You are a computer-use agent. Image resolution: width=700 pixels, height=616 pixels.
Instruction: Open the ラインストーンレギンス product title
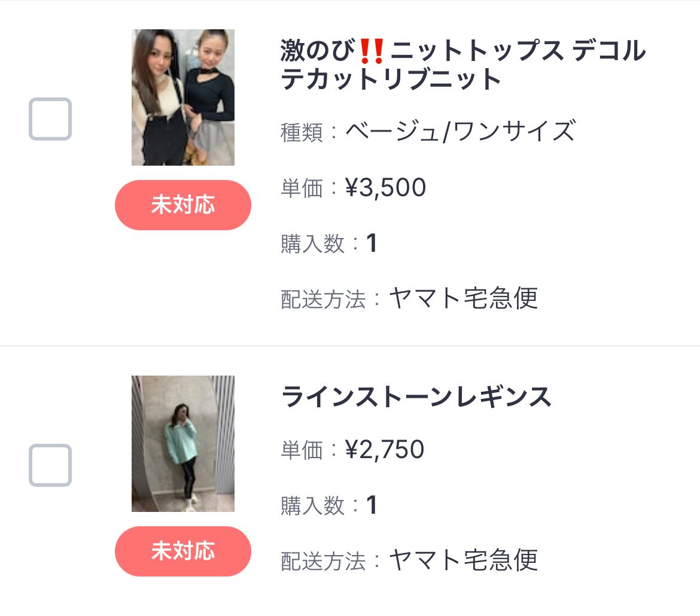pyautogui.click(x=416, y=397)
